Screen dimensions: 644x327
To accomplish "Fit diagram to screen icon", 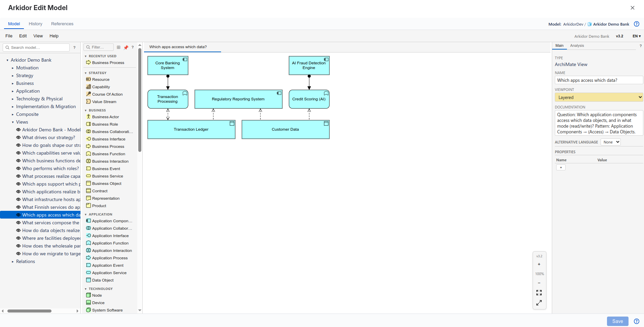I will pyautogui.click(x=539, y=293).
